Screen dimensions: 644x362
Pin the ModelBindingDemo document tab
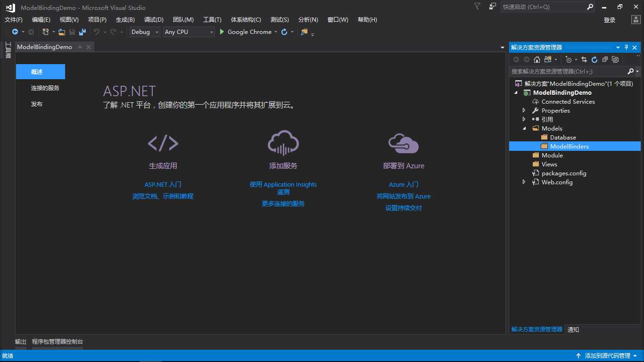coord(80,47)
